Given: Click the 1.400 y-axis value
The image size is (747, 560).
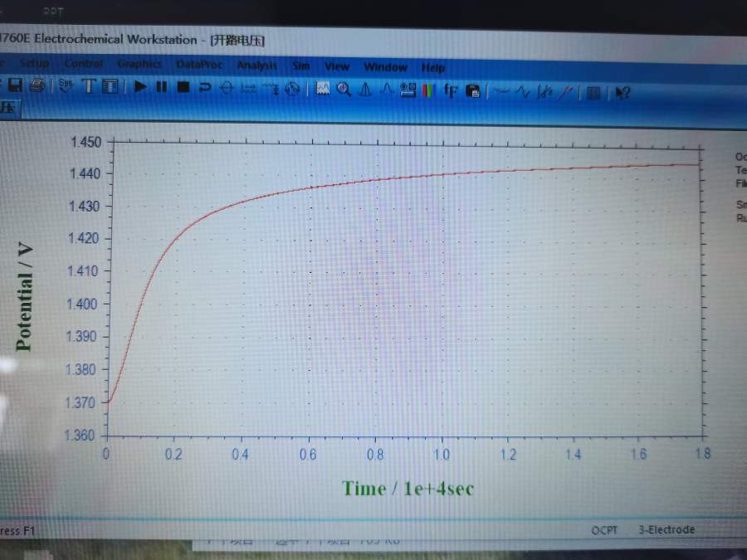Looking at the screenshot, I should [x=82, y=304].
